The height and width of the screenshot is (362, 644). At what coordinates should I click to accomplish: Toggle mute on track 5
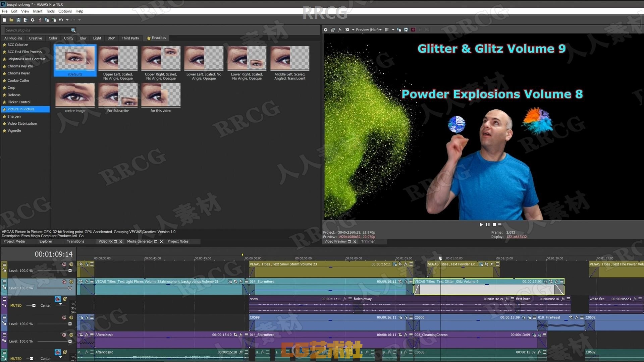(64, 317)
